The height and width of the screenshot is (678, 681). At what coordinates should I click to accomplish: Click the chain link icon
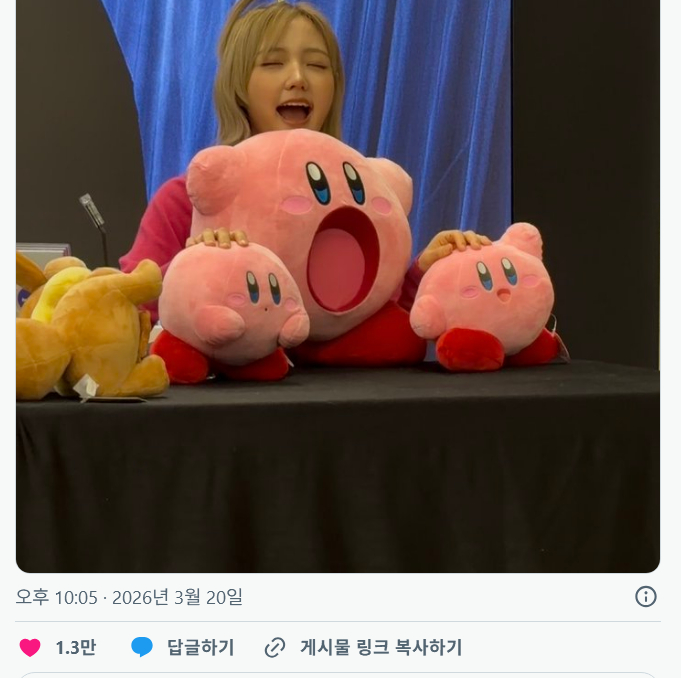coord(275,648)
